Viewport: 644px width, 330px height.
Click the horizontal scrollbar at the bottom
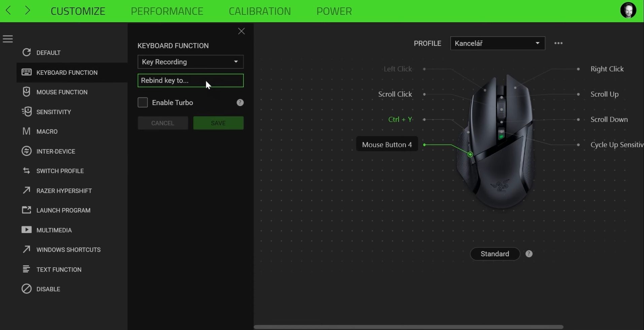click(408, 327)
